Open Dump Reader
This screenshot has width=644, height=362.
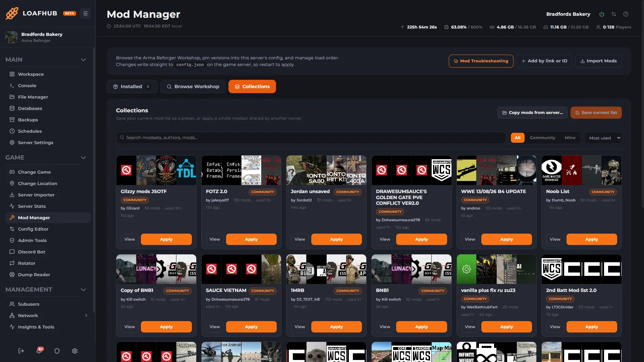click(48, 275)
